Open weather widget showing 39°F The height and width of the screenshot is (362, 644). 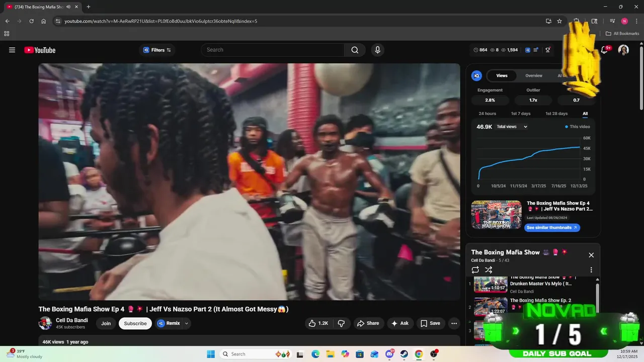[x=25, y=354]
